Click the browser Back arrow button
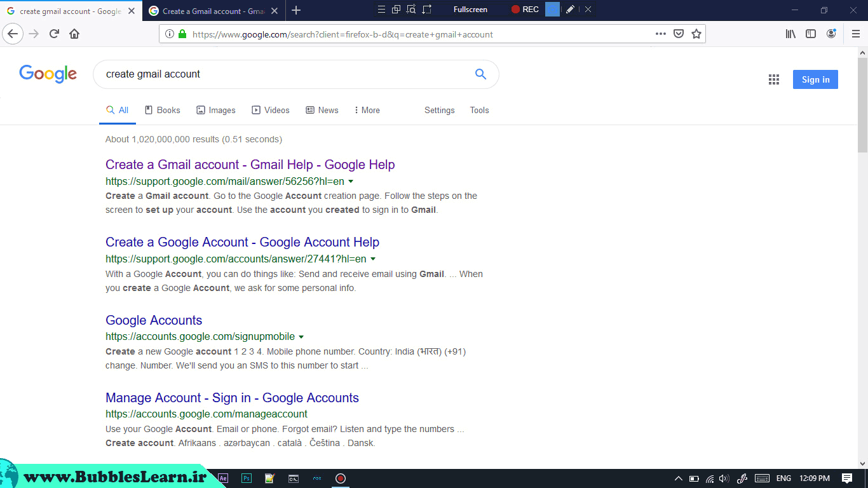868x488 pixels. point(13,34)
